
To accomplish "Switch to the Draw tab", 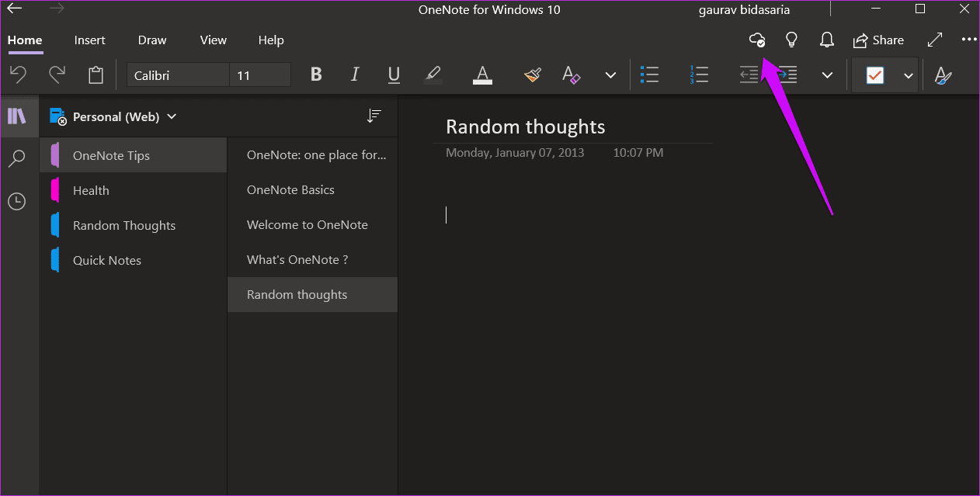I will coord(152,40).
